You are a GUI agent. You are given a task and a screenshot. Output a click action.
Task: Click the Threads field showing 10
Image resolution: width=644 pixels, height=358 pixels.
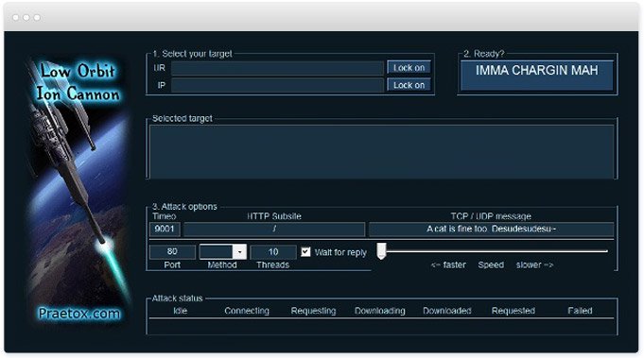coord(273,252)
